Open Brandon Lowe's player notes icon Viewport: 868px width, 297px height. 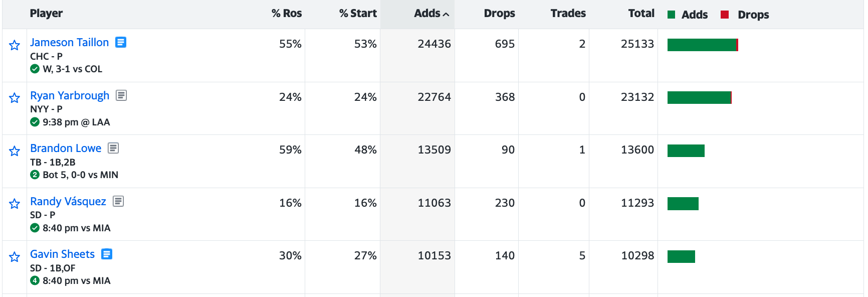coord(113,148)
